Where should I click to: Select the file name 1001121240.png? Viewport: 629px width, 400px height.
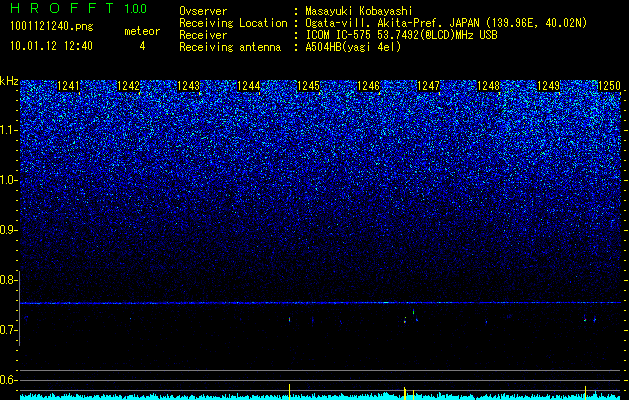click(x=52, y=27)
